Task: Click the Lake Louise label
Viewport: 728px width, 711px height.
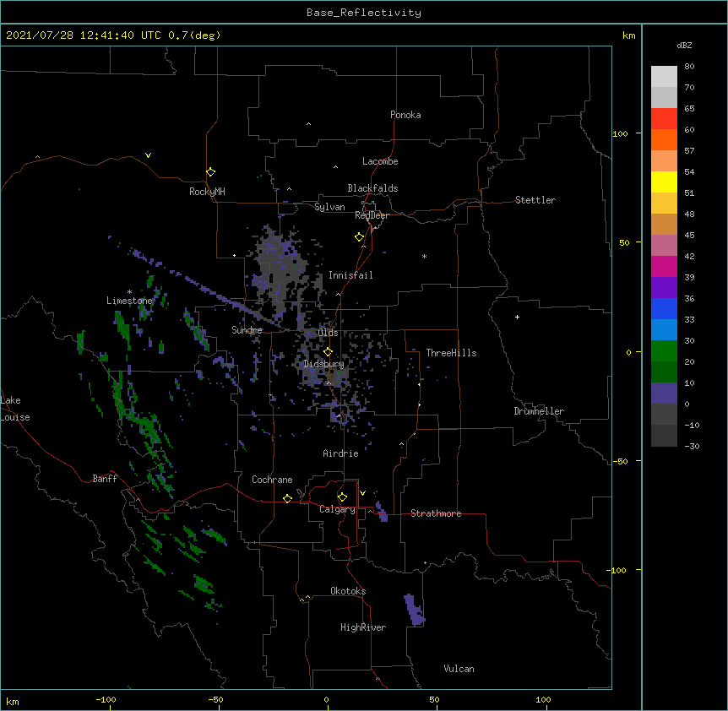Action: tap(15, 409)
